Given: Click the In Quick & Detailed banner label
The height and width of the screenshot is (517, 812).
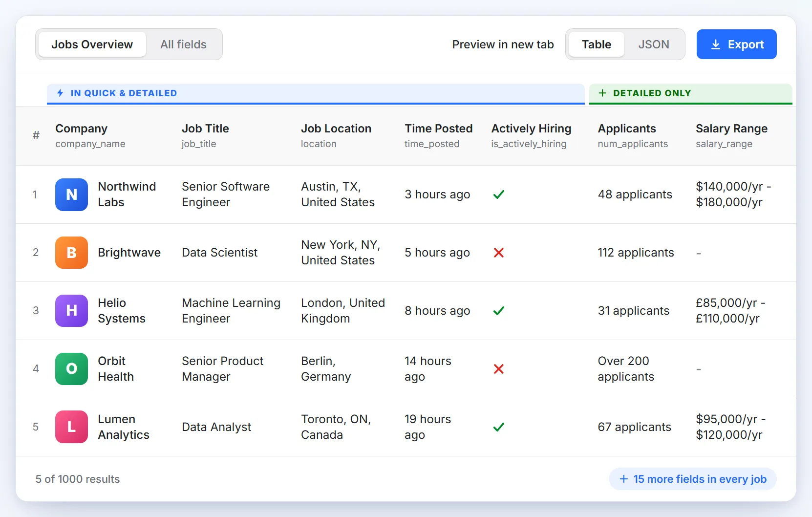Looking at the screenshot, I should (124, 93).
